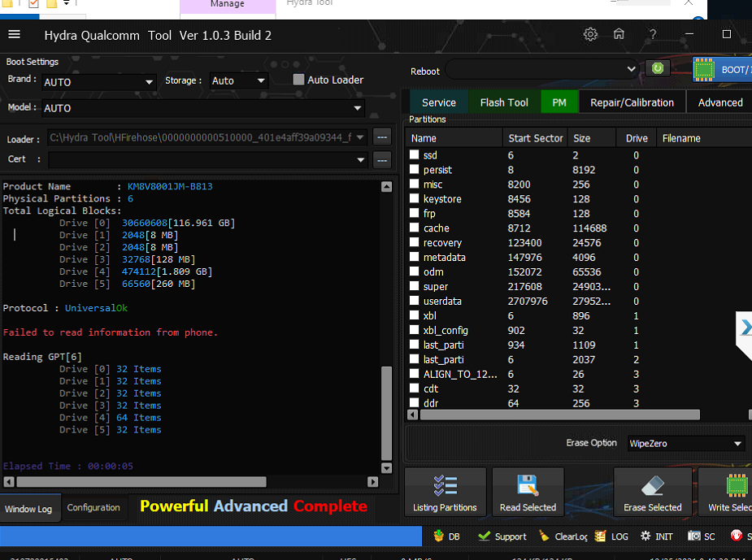Click the SC screenshot camera icon

point(694,536)
